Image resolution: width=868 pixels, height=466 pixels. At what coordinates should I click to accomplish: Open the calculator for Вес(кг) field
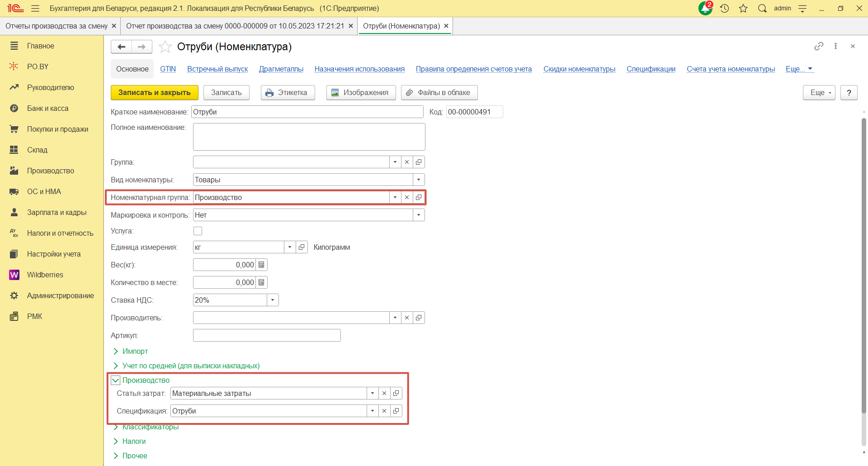click(x=261, y=265)
